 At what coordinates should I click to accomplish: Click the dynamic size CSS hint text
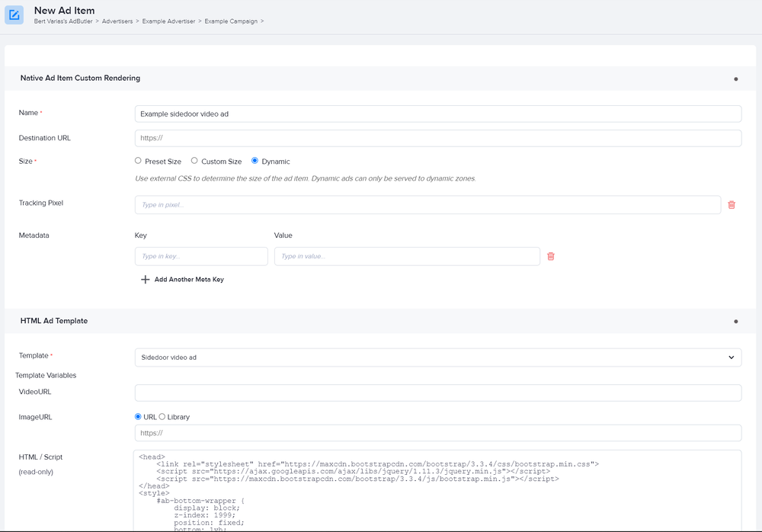click(x=306, y=178)
